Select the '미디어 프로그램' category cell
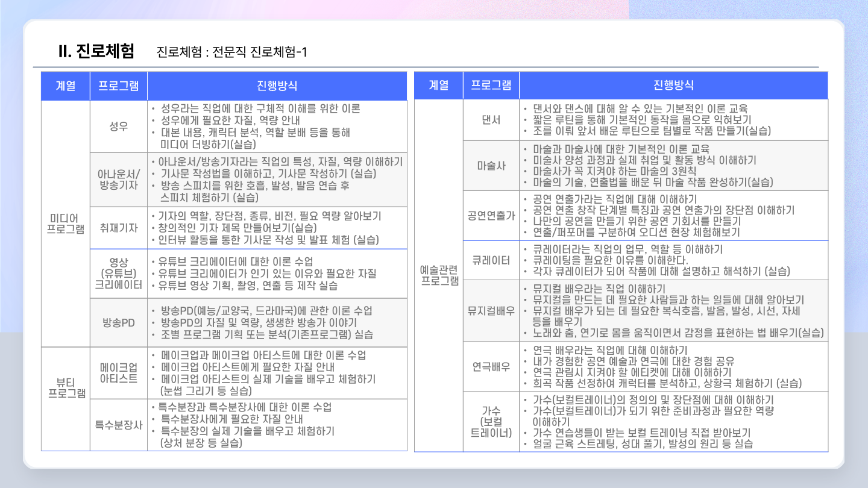 [x=66, y=223]
